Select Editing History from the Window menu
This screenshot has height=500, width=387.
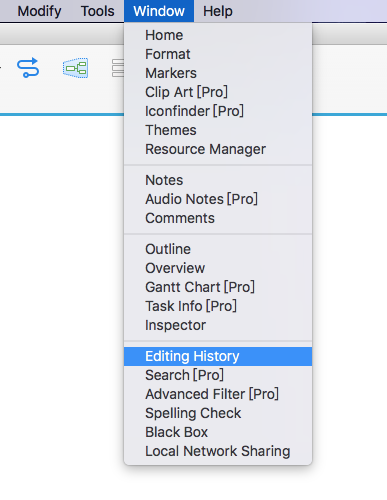tap(218, 356)
